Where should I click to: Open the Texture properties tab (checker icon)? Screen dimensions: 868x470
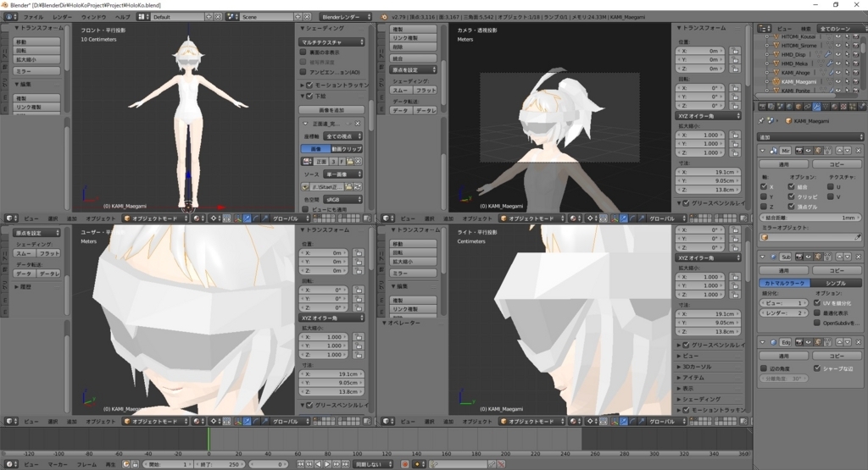tap(843, 106)
